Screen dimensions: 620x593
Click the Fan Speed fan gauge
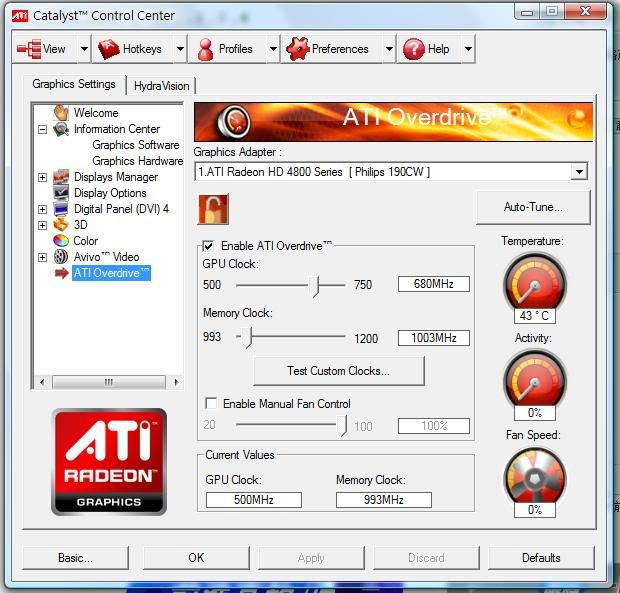coord(535,476)
